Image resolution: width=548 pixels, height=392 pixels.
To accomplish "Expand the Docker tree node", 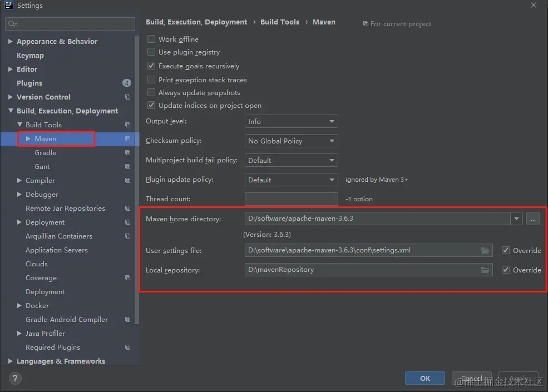I will coord(19,305).
